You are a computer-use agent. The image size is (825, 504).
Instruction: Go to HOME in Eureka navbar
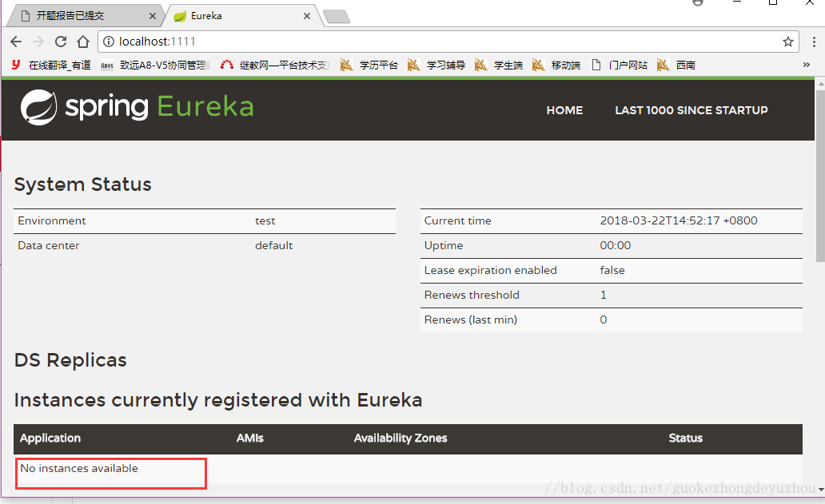pos(564,110)
